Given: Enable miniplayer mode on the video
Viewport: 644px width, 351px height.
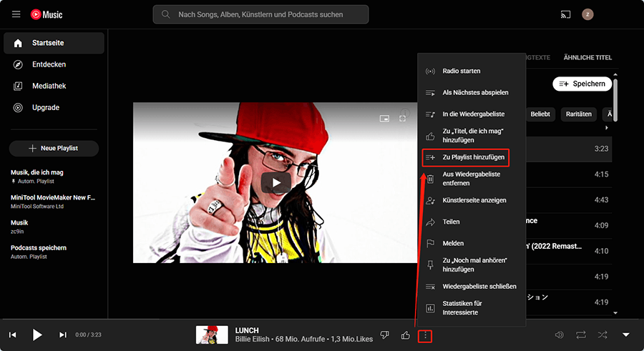Looking at the screenshot, I should click(384, 118).
